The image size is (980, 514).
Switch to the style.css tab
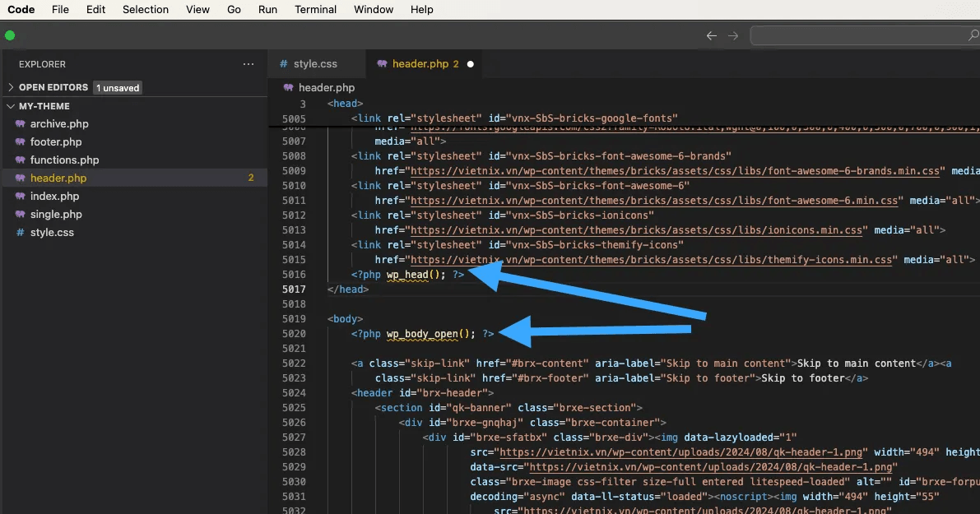[316, 63]
